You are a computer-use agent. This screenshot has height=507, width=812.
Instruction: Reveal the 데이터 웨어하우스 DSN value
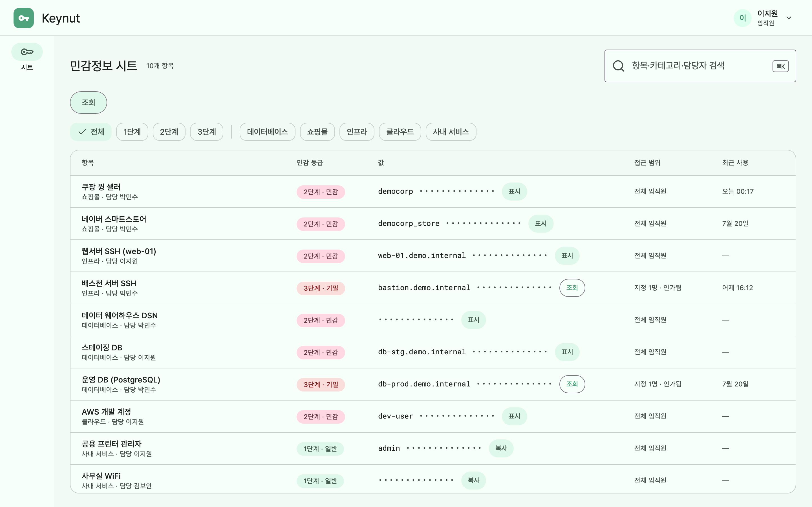[x=473, y=320]
